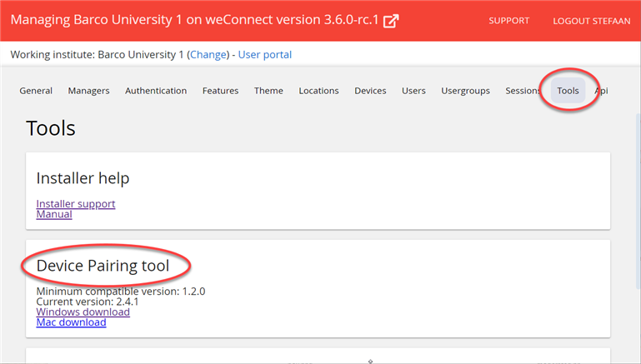Click the Tools page heading
641x364 pixels.
tap(51, 128)
